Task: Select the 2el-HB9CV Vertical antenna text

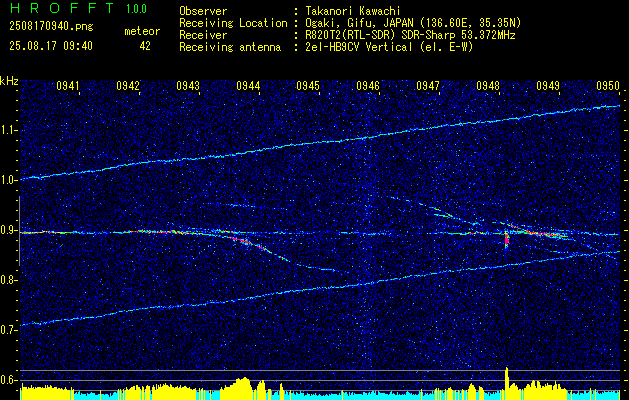Action: coord(389,47)
